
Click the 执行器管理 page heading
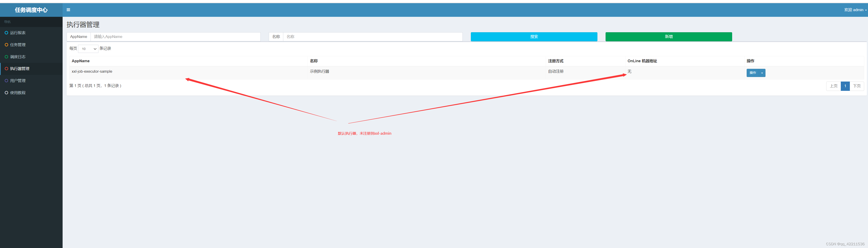click(83, 25)
